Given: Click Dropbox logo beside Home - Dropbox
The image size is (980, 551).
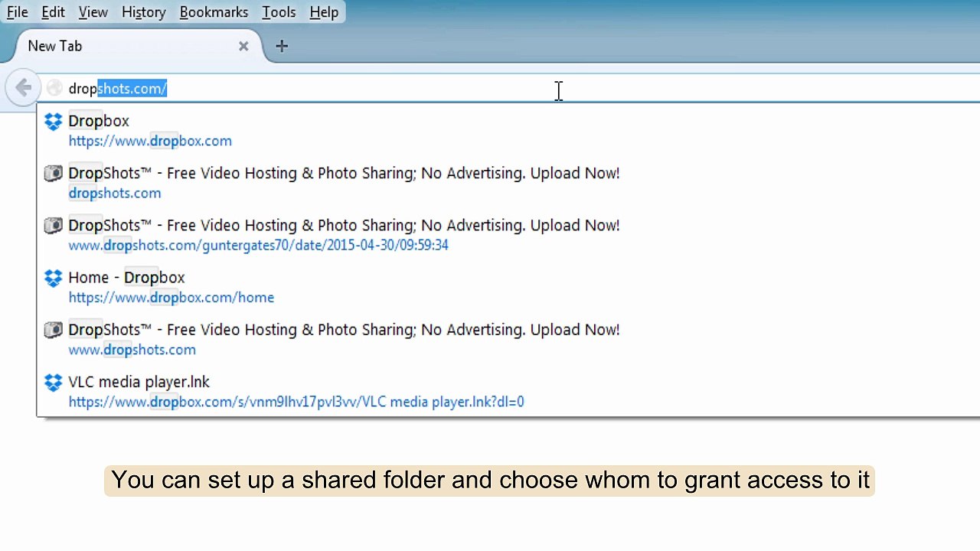Looking at the screenshot, I should click(x=53, y=278).
